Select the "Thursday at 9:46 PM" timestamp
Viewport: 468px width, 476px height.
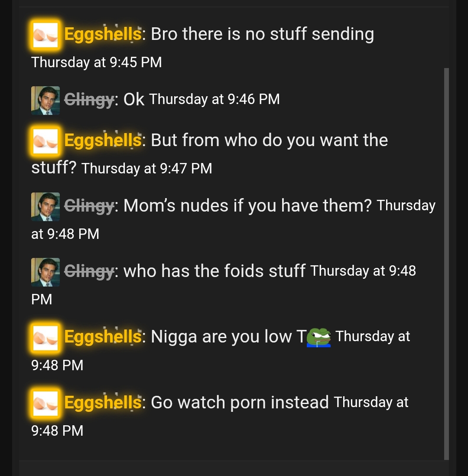(214, 99)
